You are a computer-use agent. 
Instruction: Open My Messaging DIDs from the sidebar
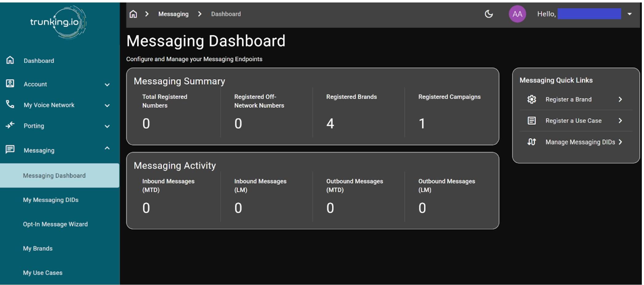click(51, 200)
